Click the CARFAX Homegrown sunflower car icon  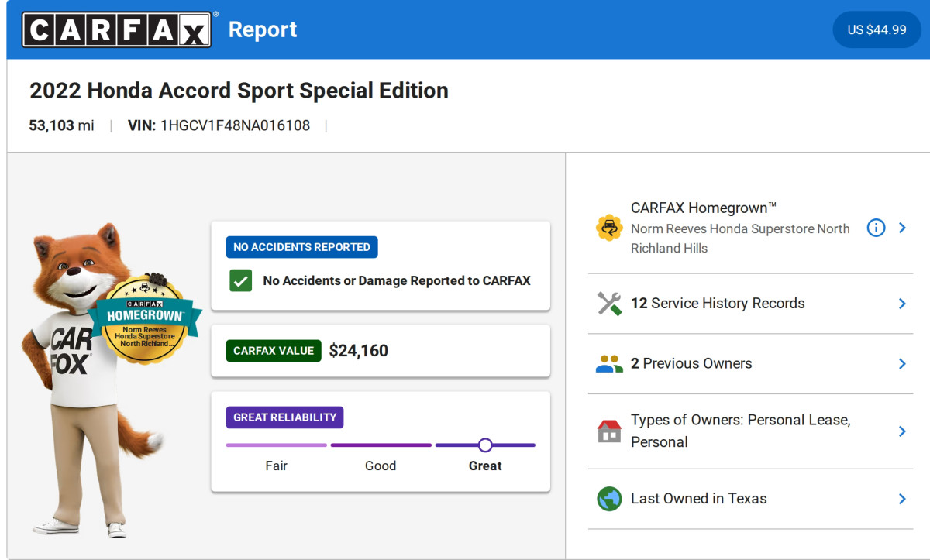click(x=609, y=228)
